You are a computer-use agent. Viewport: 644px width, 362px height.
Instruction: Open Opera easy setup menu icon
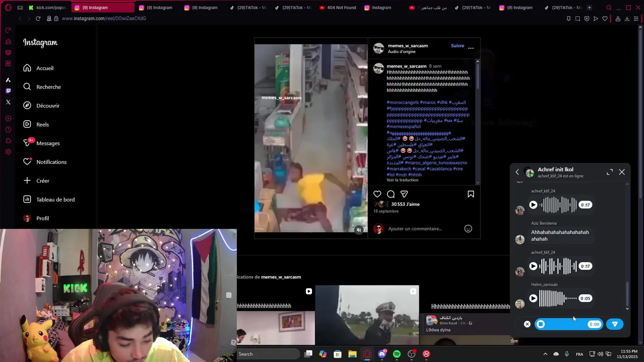tap(636, 19)
